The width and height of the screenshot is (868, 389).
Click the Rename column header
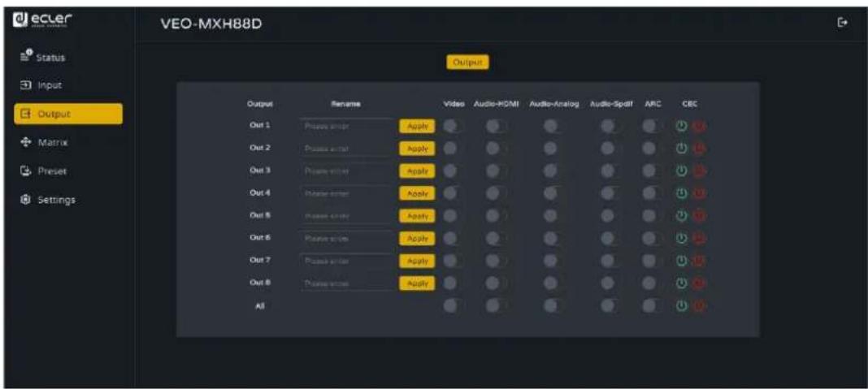coord(345,103)
